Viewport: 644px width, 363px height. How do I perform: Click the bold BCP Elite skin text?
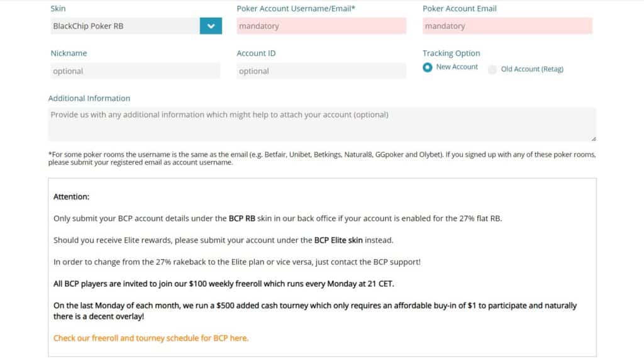point(338,240)
